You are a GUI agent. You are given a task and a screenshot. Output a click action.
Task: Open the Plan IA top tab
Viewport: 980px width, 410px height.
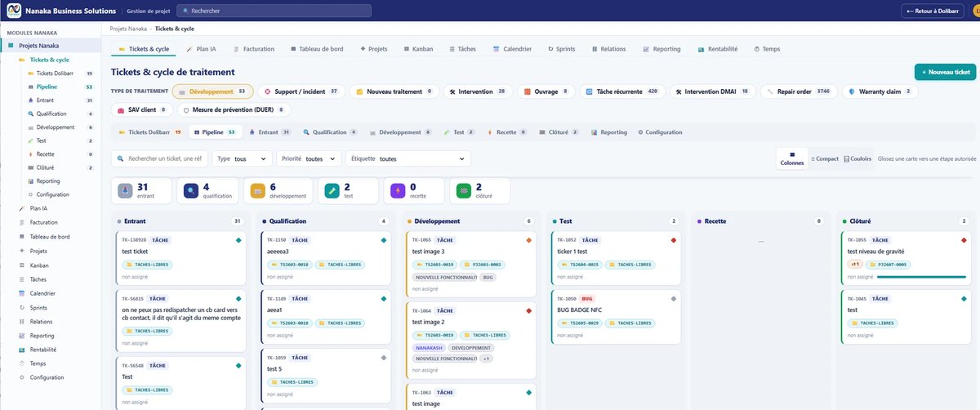click(200, 49)
